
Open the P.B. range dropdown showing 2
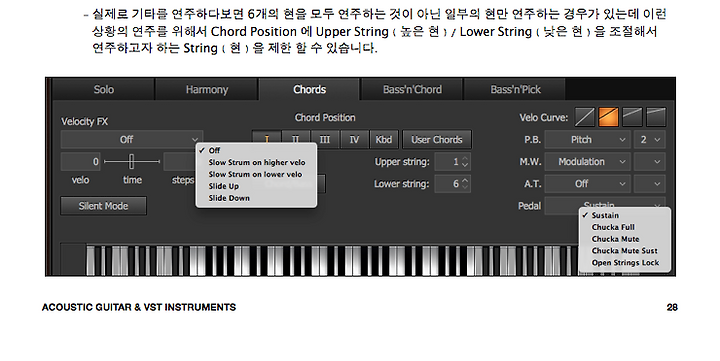[x=649, y=139]
